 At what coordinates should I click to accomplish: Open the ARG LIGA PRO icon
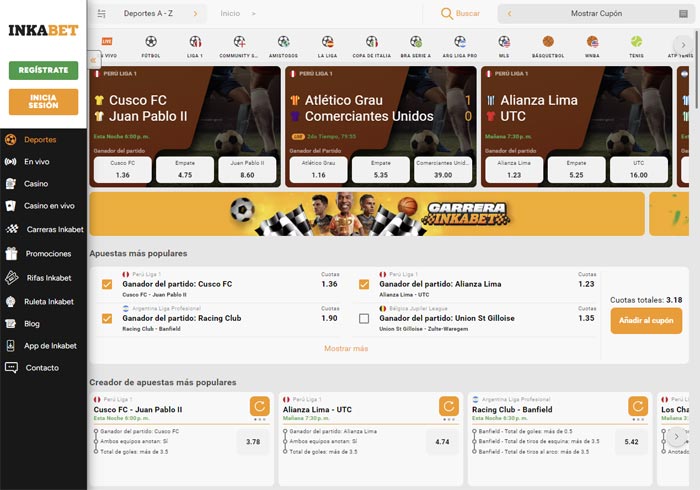460,42
